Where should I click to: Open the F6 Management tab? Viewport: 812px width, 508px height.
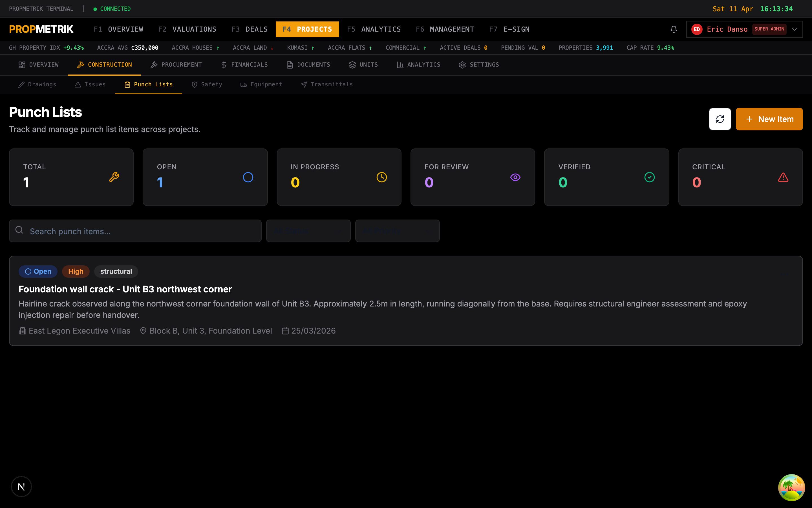[x=445, y=29]
